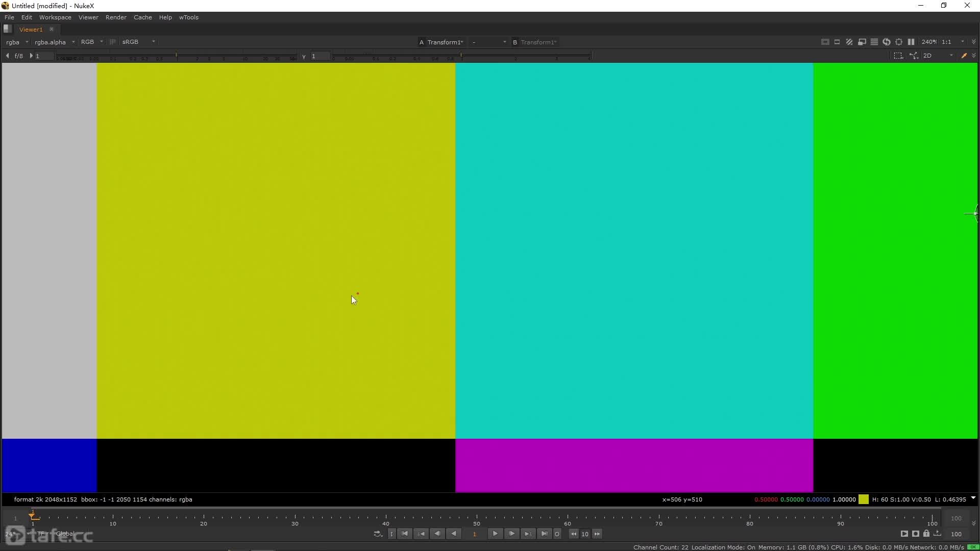This screenshot has height=551, width=980.
Task: Click the sampled yellow color swatch
Action: pos(864,499)
